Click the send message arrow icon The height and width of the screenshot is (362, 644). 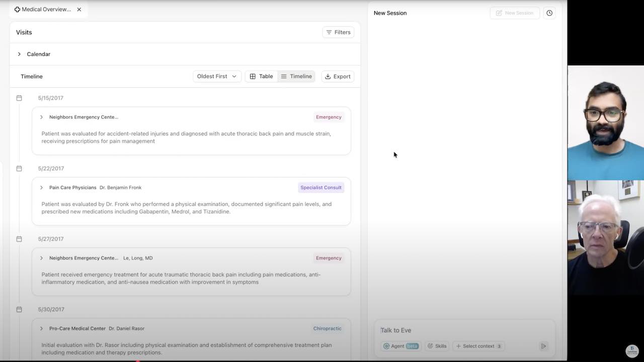point(543,346)
